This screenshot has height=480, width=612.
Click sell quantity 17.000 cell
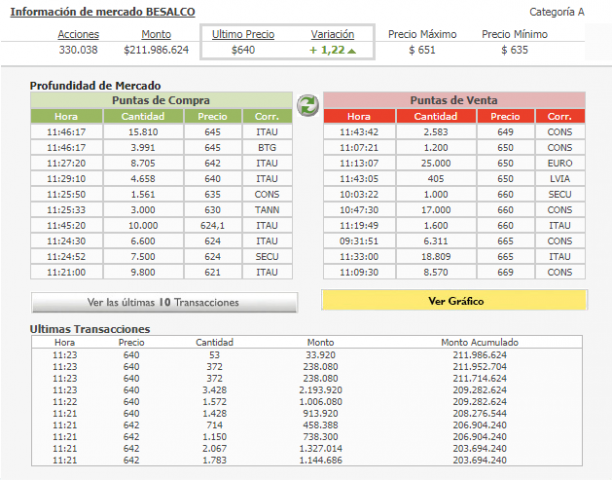pyautogui.click(x=436, y=210)
